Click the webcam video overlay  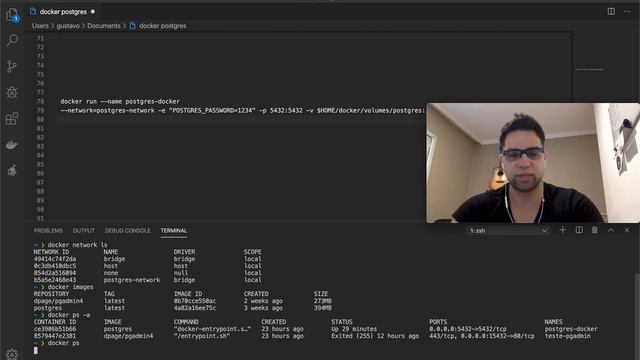pyautogui.click(x=533, y=163)
